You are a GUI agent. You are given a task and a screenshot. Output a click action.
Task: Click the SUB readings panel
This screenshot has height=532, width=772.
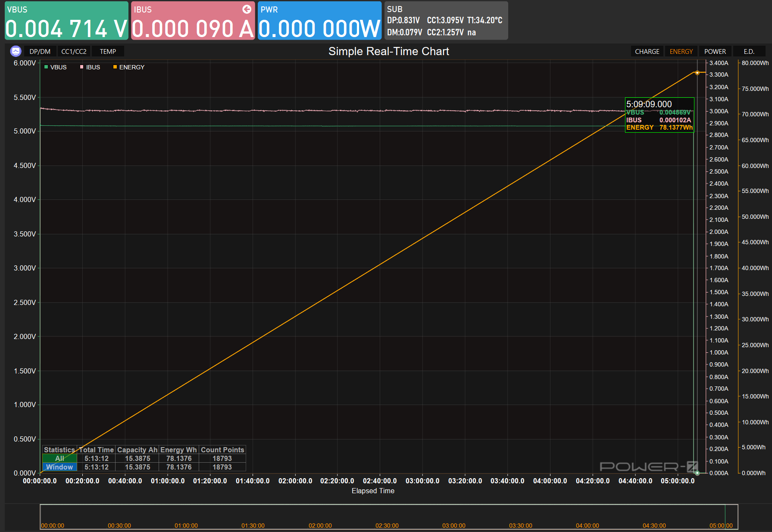pyautogui.click(x=446, y=21)
